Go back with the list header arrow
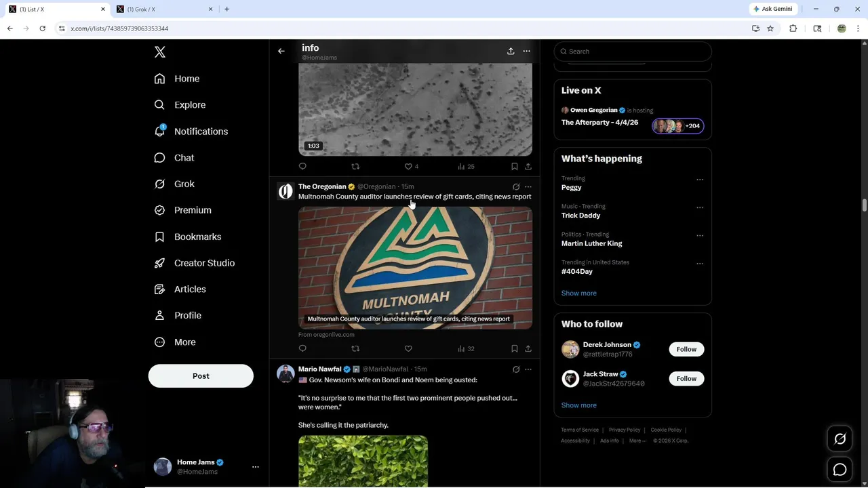 pos(281,51)
